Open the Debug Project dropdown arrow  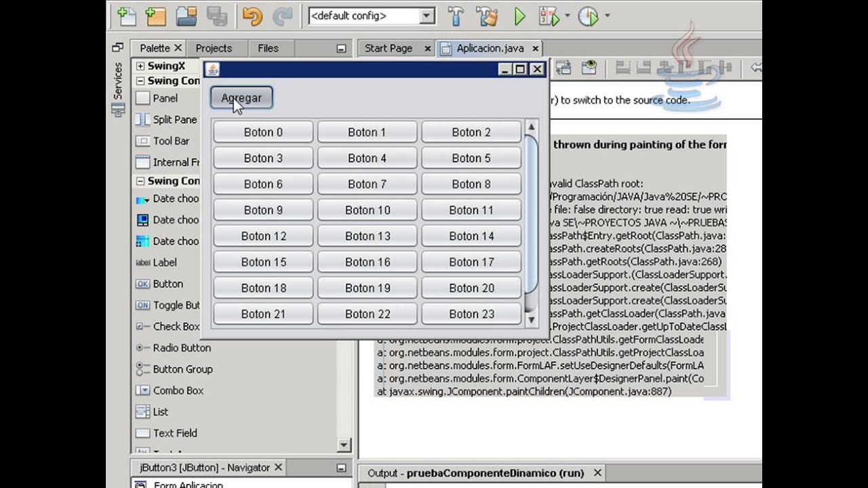click(567, 16)
